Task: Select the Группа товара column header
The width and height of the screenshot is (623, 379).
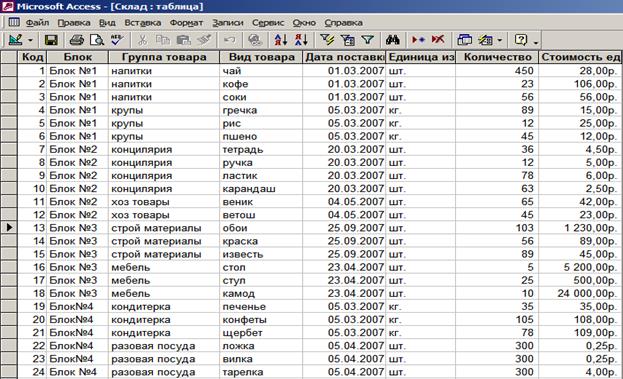Action: pyautogui.click(x=164, y=57)
